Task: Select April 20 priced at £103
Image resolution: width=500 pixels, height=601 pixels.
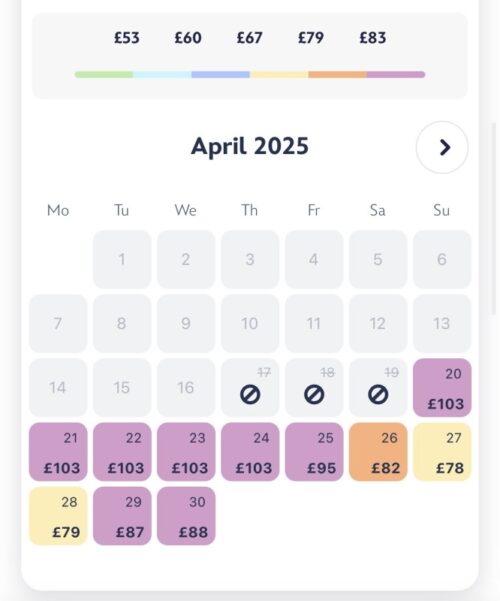Action: 442,388
